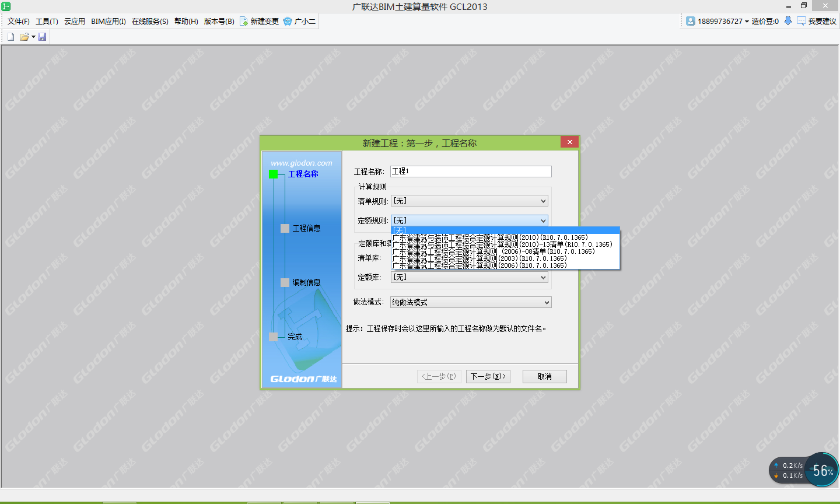Click the 编制信息 wizard step
This screenshot has width=840, height=504.
[306, 282]
